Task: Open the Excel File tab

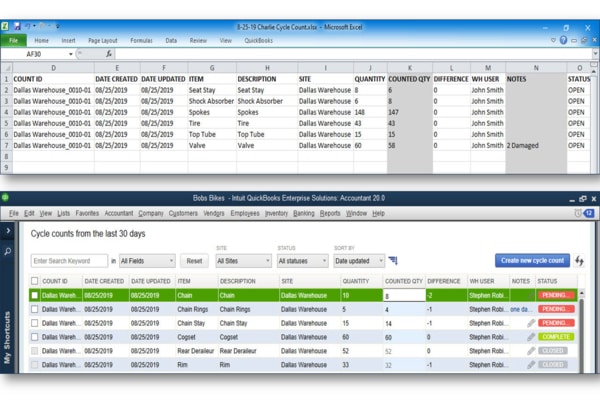Action: click(14, 40)
